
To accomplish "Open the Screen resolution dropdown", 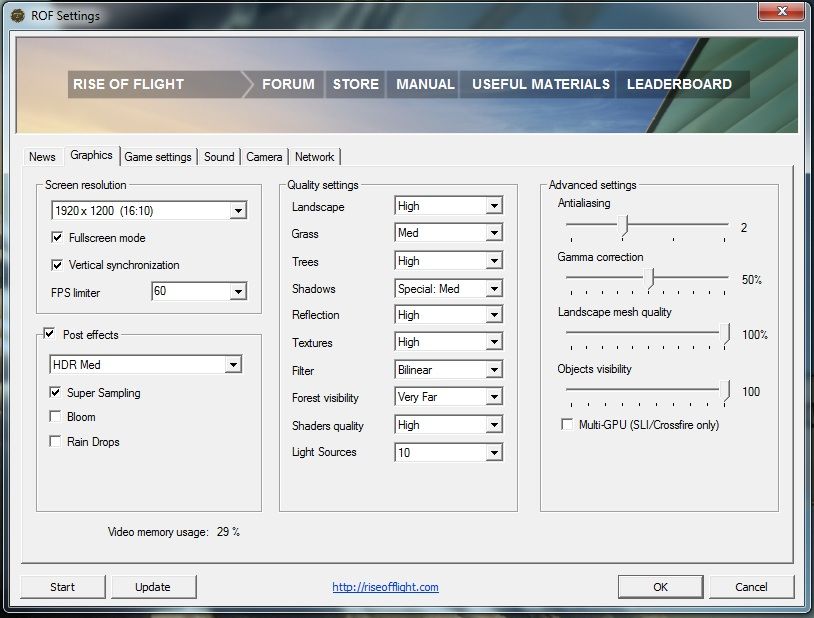I will coord(149,210).
